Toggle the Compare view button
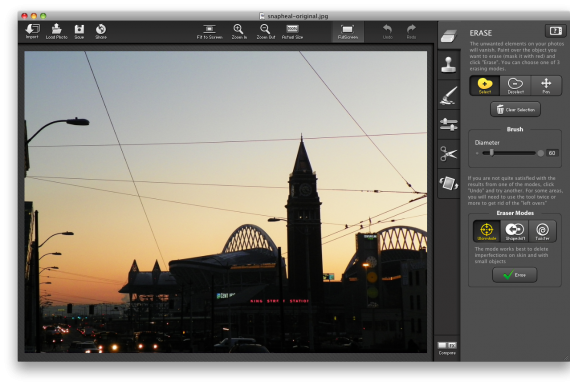Viewport: 570px width, 386px height. 447,348
